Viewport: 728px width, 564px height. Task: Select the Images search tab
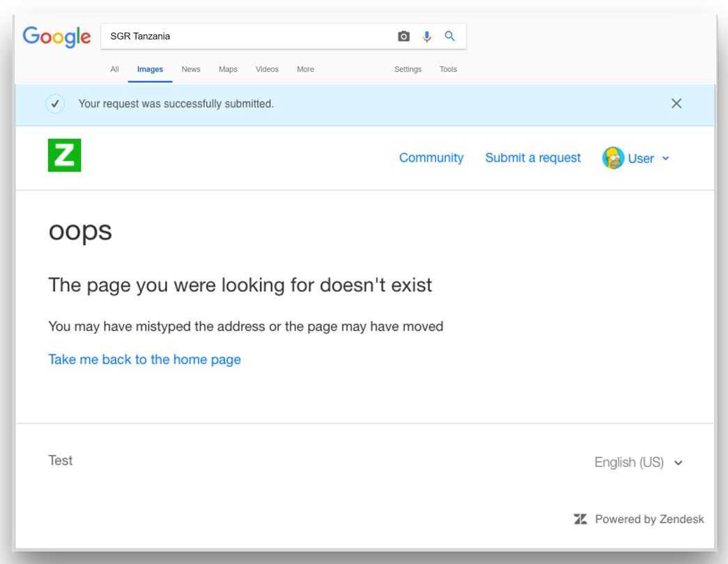point(150,69)
